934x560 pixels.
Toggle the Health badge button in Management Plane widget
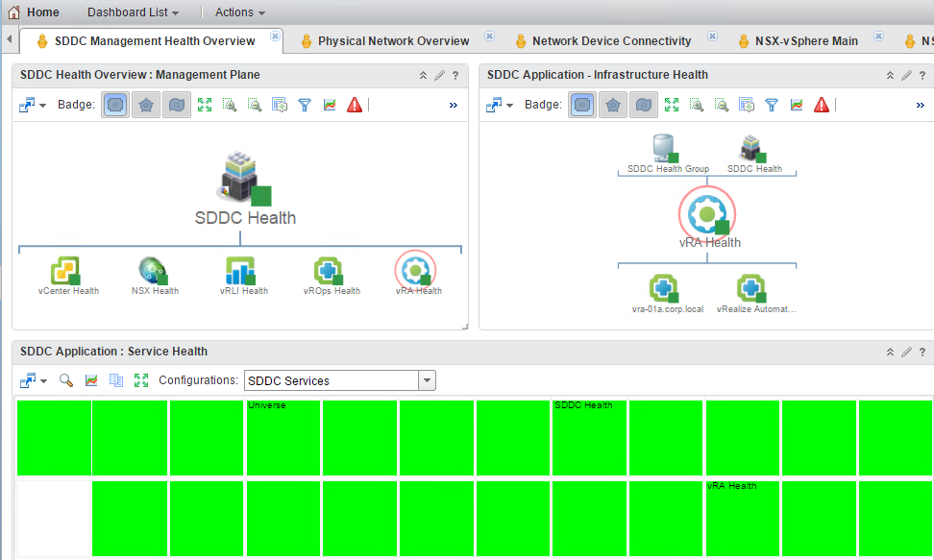(x=115, y=104)
